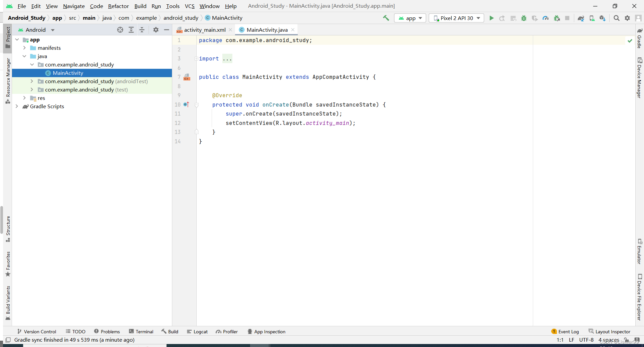Toggle the Project tool window sidebar tab
The image size is (644, 347).
point(8,37)
